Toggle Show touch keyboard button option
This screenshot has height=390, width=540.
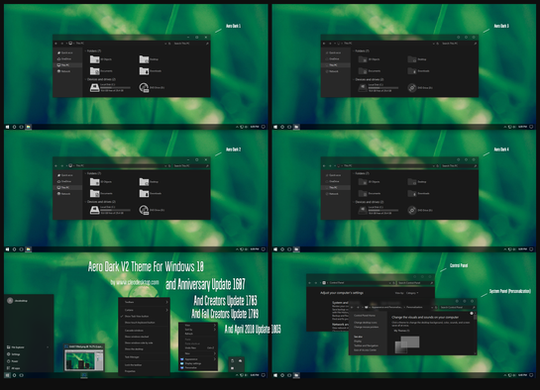pyautogui.click(x=139, y=322)
